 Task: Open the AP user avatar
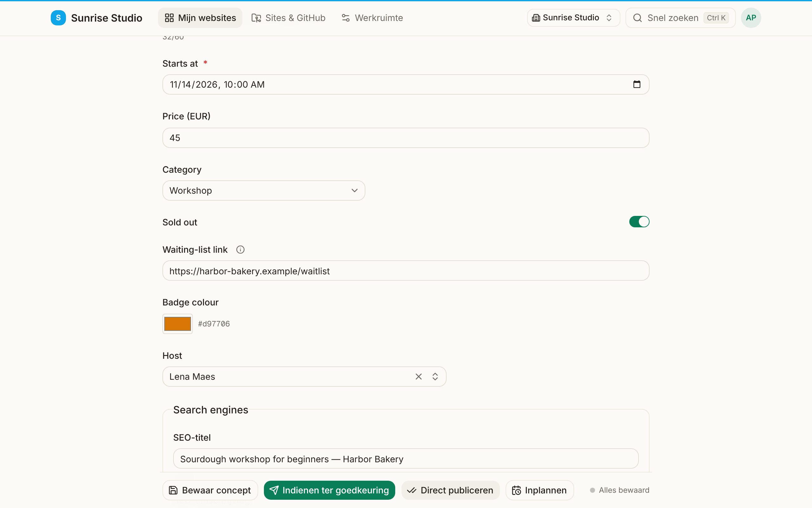point(750,18)
